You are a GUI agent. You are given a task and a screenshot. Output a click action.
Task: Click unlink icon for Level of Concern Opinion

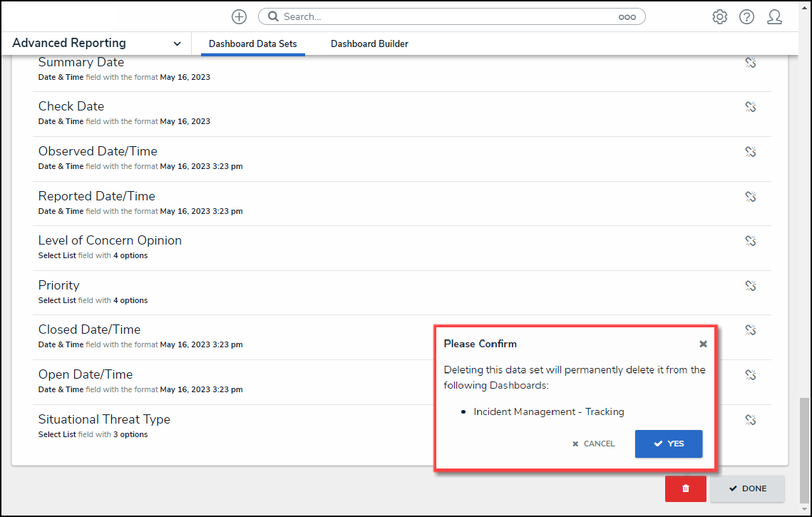coord(750,241)
